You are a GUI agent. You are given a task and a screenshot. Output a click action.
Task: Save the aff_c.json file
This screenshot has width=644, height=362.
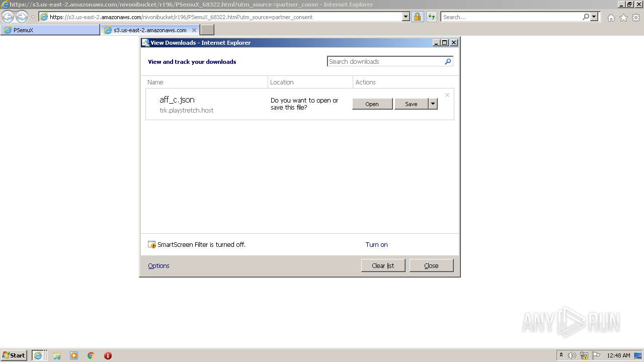411,104
